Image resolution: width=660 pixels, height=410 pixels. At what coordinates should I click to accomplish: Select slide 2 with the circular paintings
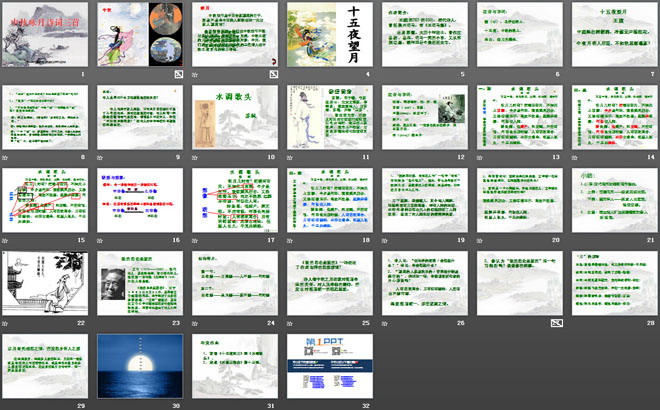click(x=139, y=34)
